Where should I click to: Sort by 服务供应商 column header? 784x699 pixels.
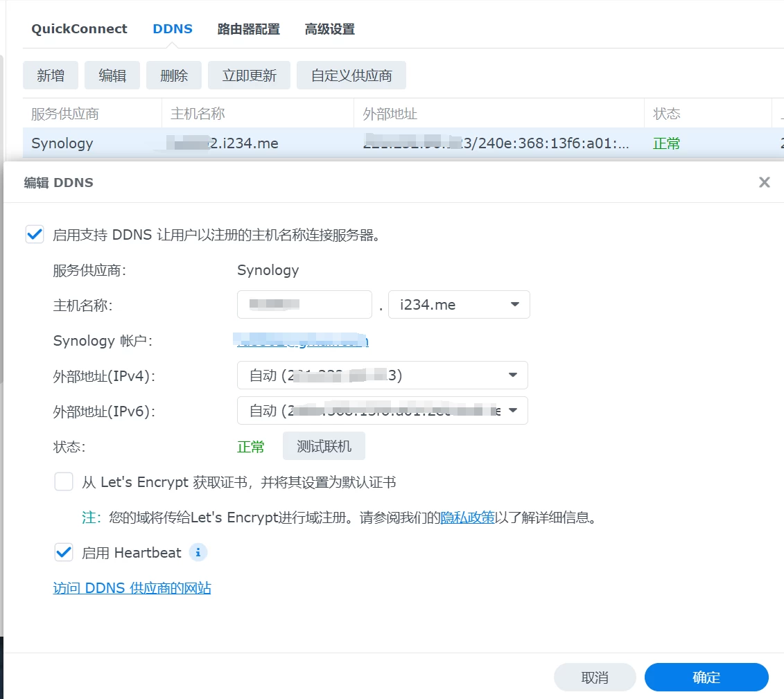pos(92,114)
